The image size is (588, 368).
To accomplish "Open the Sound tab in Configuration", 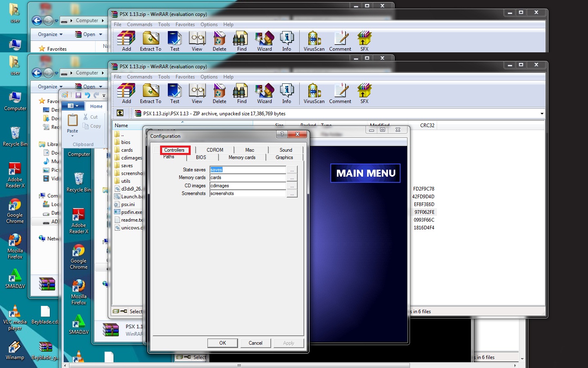I will pos(286,150).
